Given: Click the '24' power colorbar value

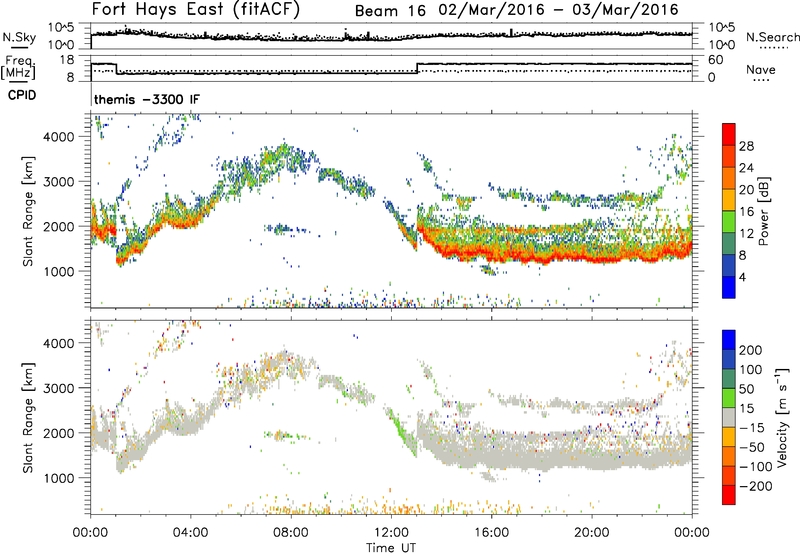Looking at the screenshot, I should point(746,168).
